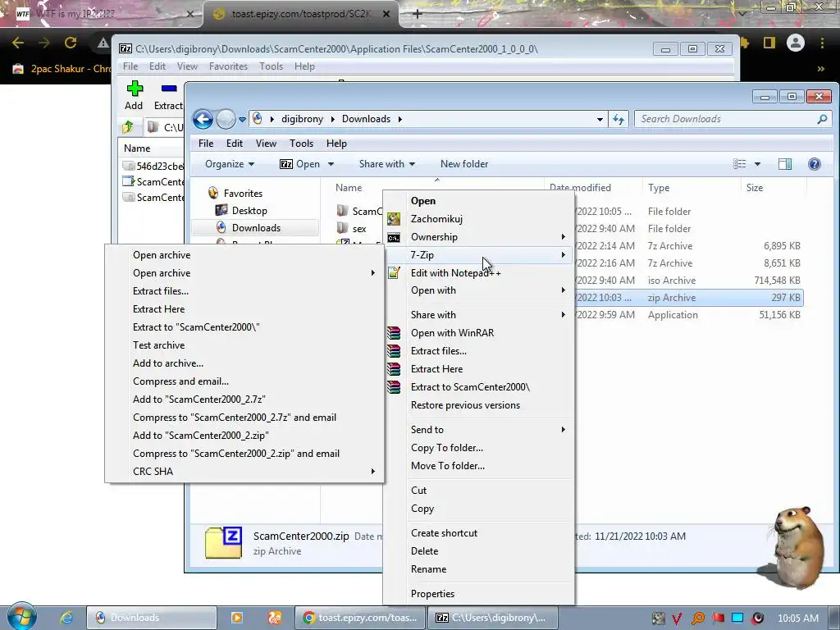Expand the Send to submenu
Screen dimensions: 840x630
[x=563, y=430]
